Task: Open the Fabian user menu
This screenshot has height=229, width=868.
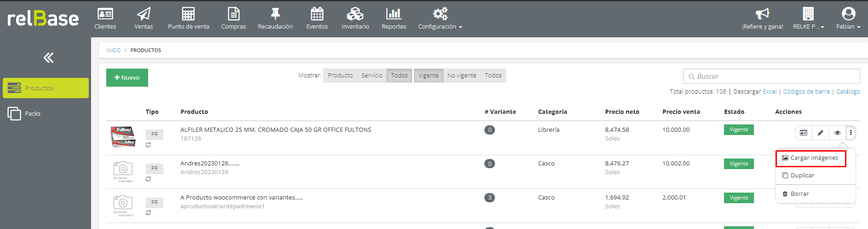Action: click(x=848, y=18)
